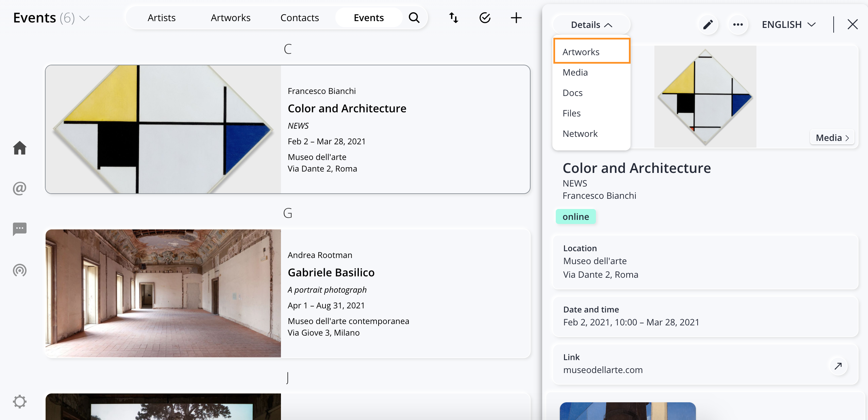The width and height of the screenshot is (868, 420).
Task: Expand the Events count dropdown chevron
Action: coord(84,18)
